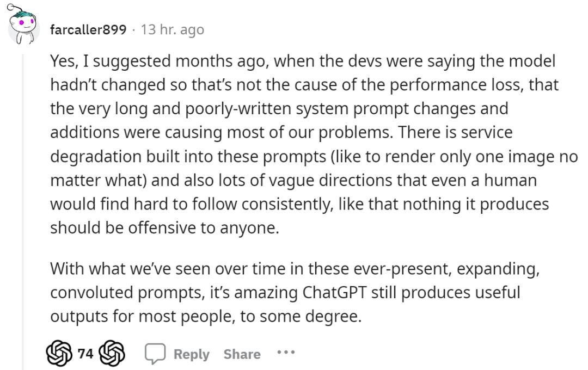
Task: Downvote the farcaller899 comment
Action: click(113, 354)
